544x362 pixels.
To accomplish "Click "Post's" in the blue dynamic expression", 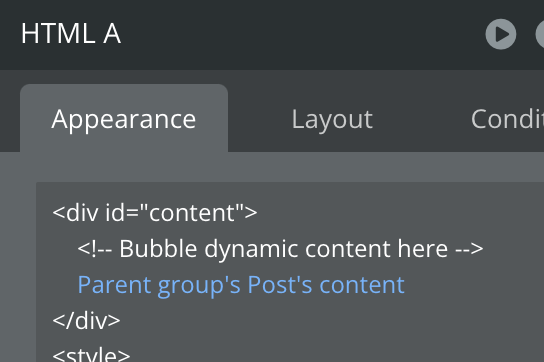I will [x=280, y=285].
